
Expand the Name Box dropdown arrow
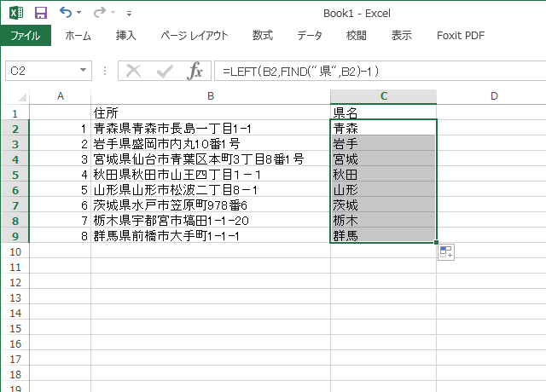[x=84, y=71]
